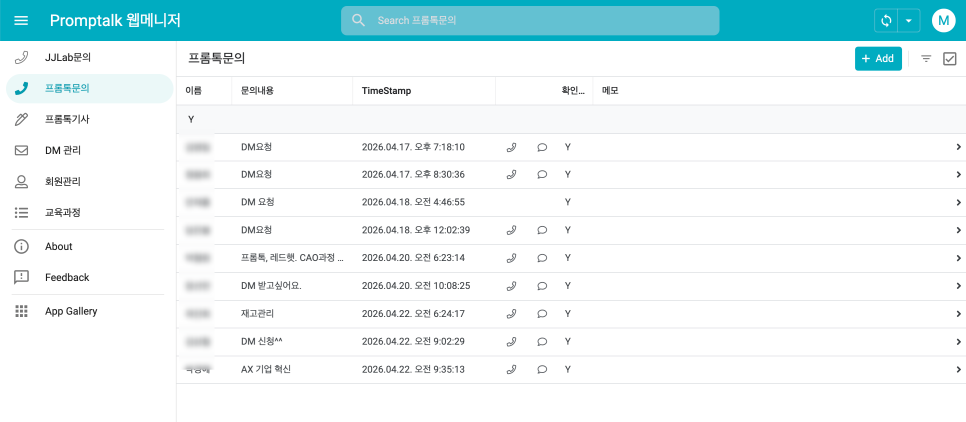Image resolution: width=966 pixels, height=422 pixels.
Task: Open DM 관리 in sidebar
Action: (89, 150)
